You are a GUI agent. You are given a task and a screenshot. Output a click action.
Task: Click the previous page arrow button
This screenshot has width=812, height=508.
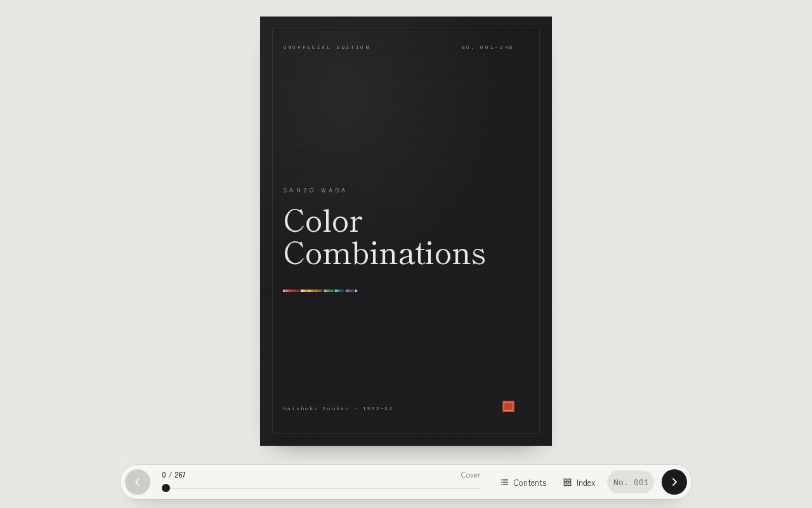pyautogui.click(x=138, y=482)
